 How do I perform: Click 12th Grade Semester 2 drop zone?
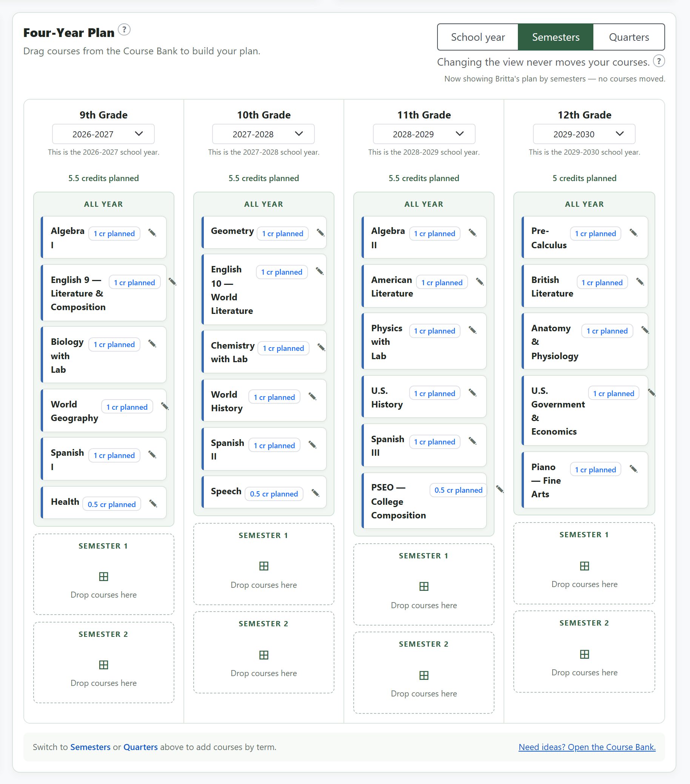584,652
